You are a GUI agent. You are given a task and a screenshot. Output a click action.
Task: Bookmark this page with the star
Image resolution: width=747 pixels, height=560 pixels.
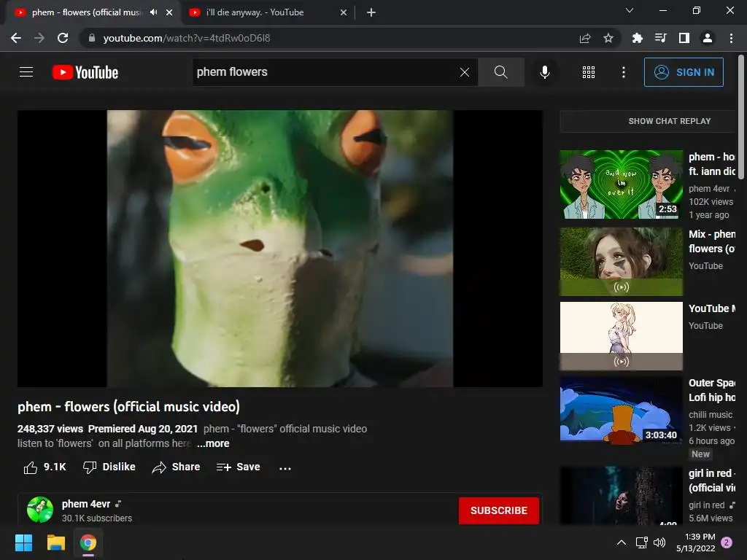608,38
